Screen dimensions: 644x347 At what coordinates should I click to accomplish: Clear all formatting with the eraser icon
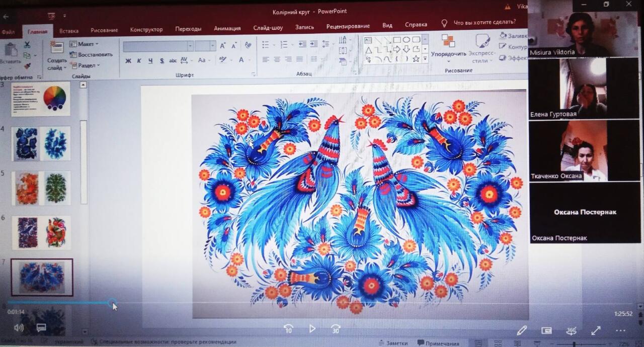tap(248, 45)
